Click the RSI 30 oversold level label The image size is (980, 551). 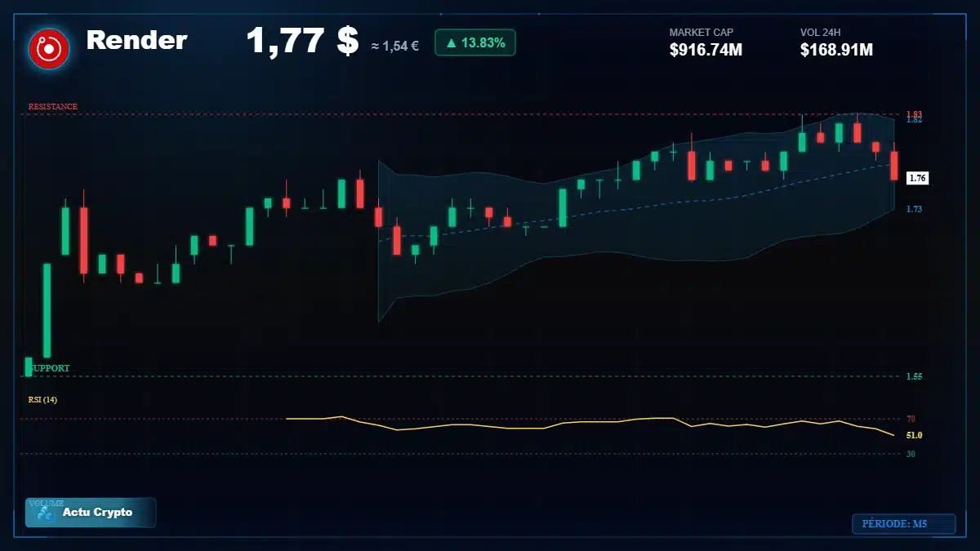(x=911, y=454)
